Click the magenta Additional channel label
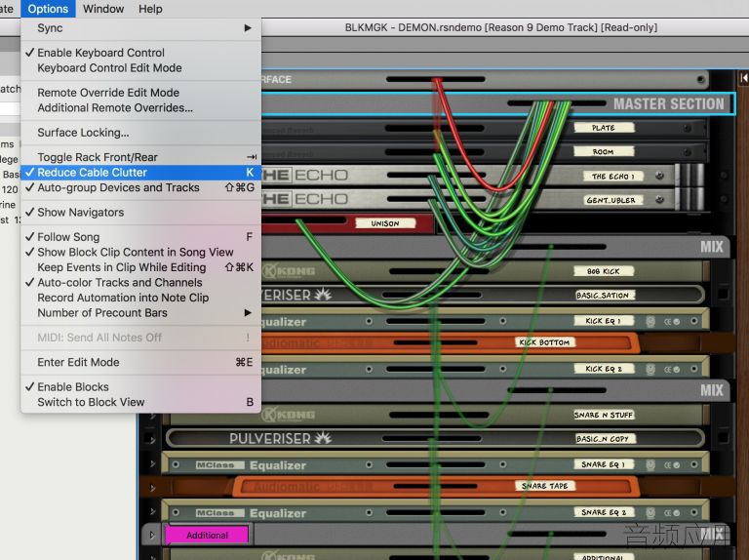Image resolution: width=749 pixels, height=560 pixels. pos(207,536)
